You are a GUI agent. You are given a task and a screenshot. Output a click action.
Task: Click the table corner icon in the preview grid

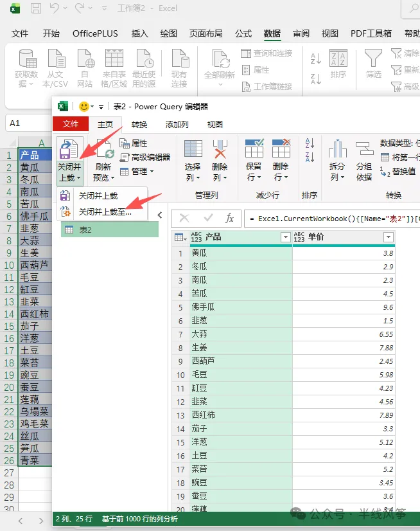pos(180,237)
